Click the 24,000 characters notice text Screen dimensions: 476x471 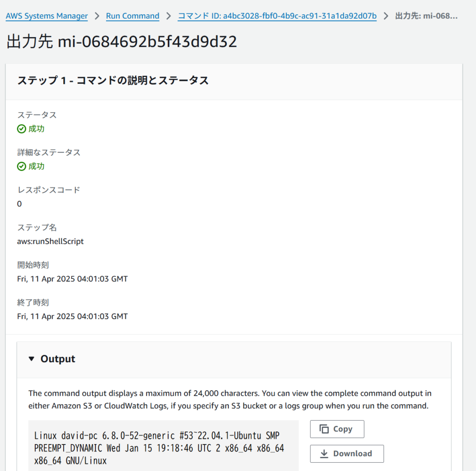(230, 399)
